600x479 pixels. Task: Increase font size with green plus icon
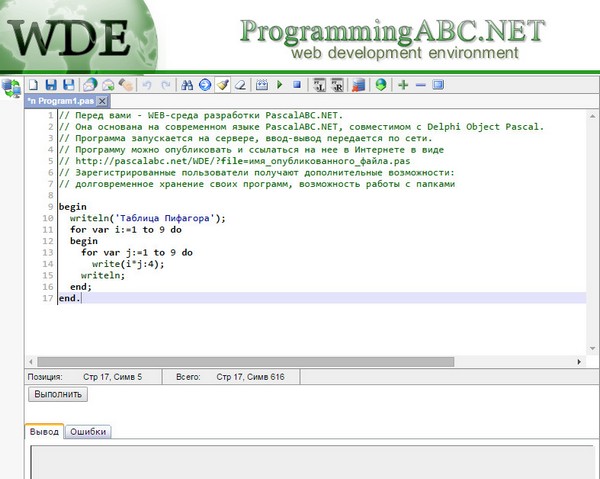pos(403,85)
